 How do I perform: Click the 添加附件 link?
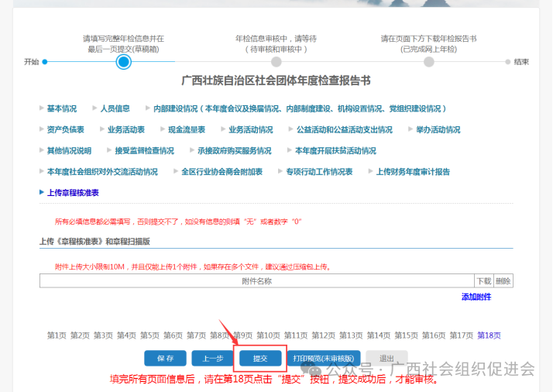point(476,297)
